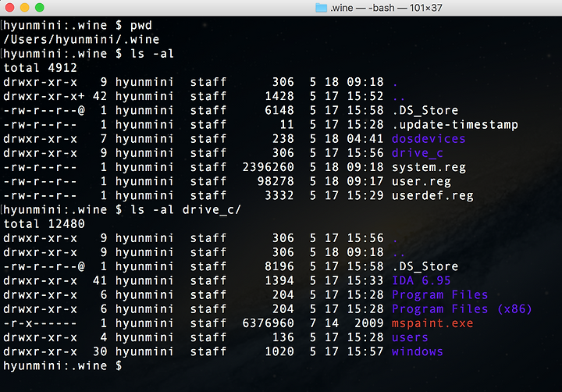Click the size '1394' on IDA 6.95 row

pyautogui.click(x=279, y=281)
